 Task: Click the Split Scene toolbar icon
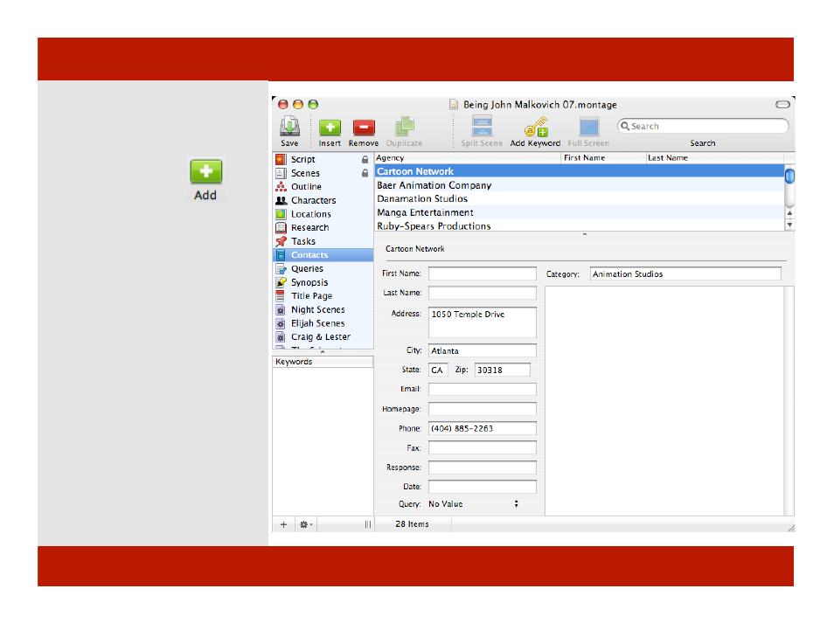pos(482,127)
